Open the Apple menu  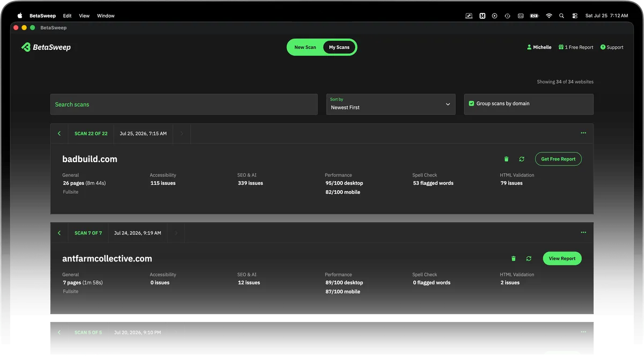pyautogui.click(x=20, y=16)
